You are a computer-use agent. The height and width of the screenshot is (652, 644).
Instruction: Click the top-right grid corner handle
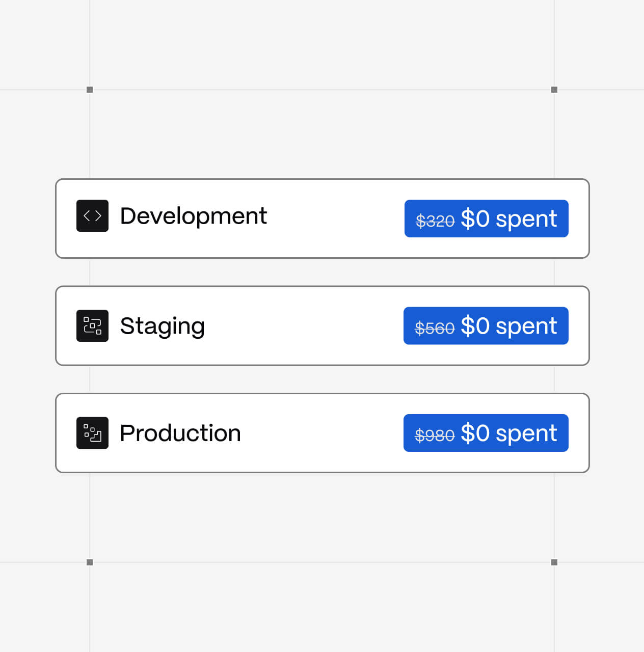554,90
